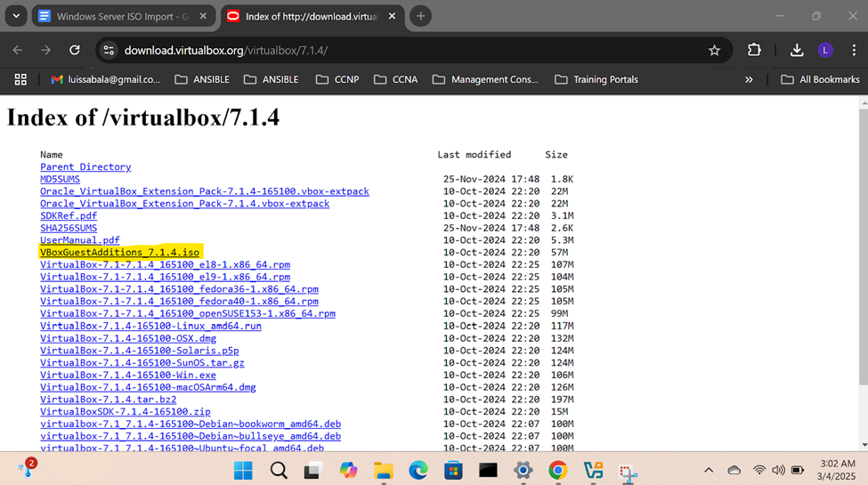Viewport: 868px width, 485px height.
Task: Close the Index of virtualbox tab
Action: click(x=392, y=16)
